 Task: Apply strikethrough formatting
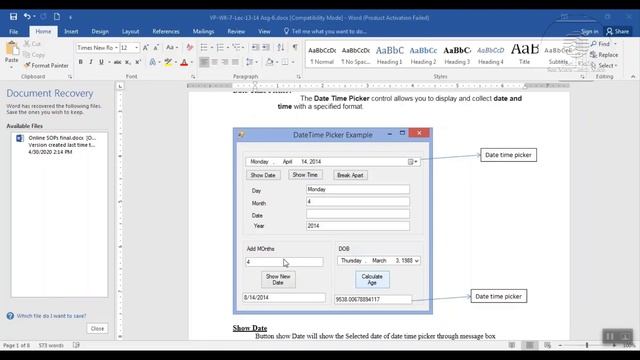[x=118, y=62]
